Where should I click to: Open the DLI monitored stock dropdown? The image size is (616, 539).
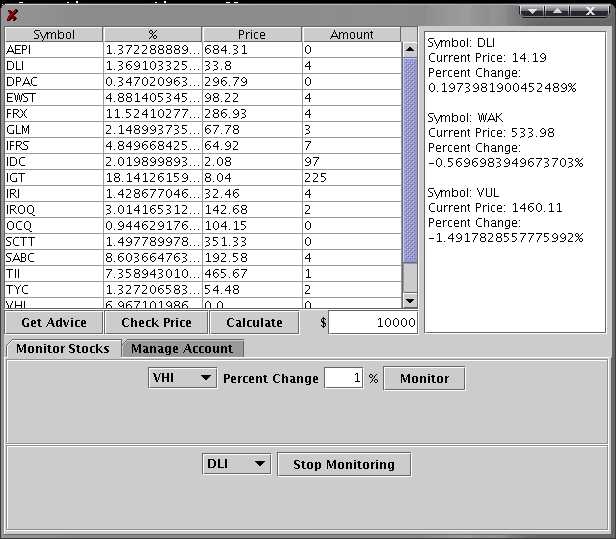[237, 464]
